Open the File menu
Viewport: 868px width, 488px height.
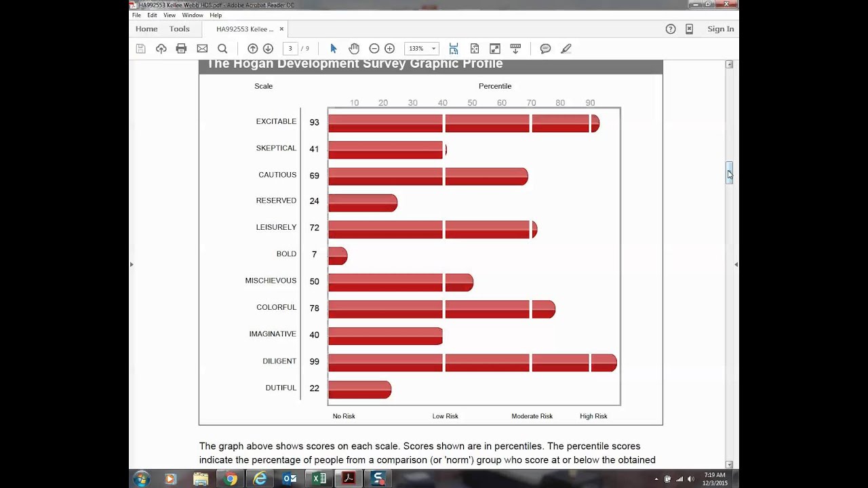pyautogui.click(x=136, y=15)
